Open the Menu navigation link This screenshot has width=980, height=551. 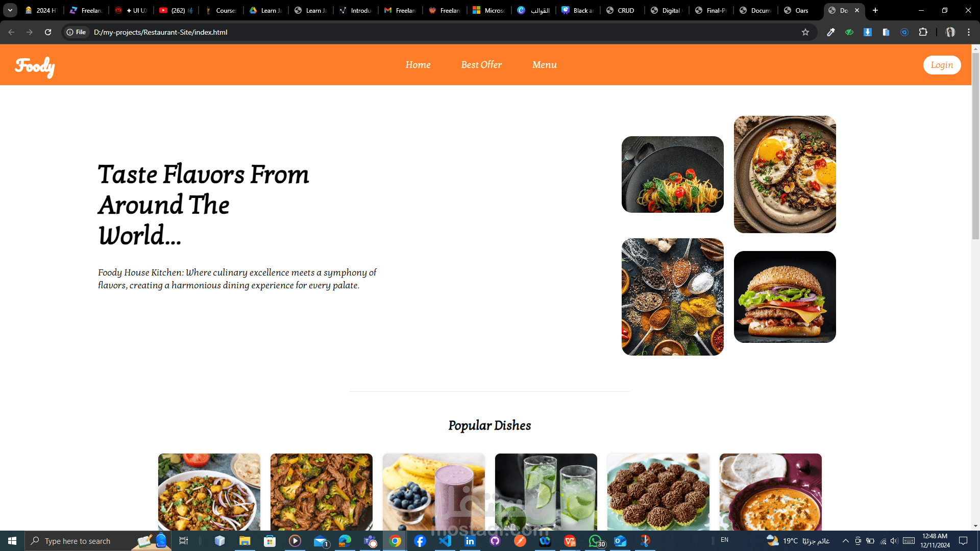(x=544, y=65)
